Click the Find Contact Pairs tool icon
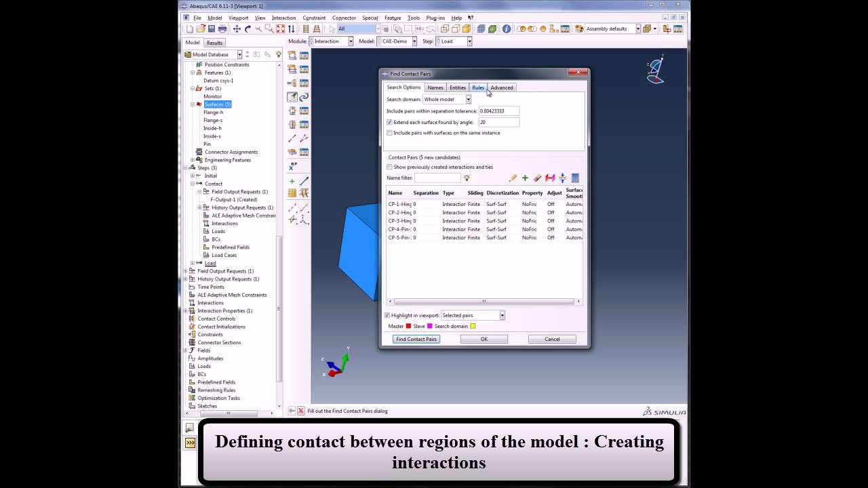This screenshot has width=868, height=488. click(x=292, y=97)
